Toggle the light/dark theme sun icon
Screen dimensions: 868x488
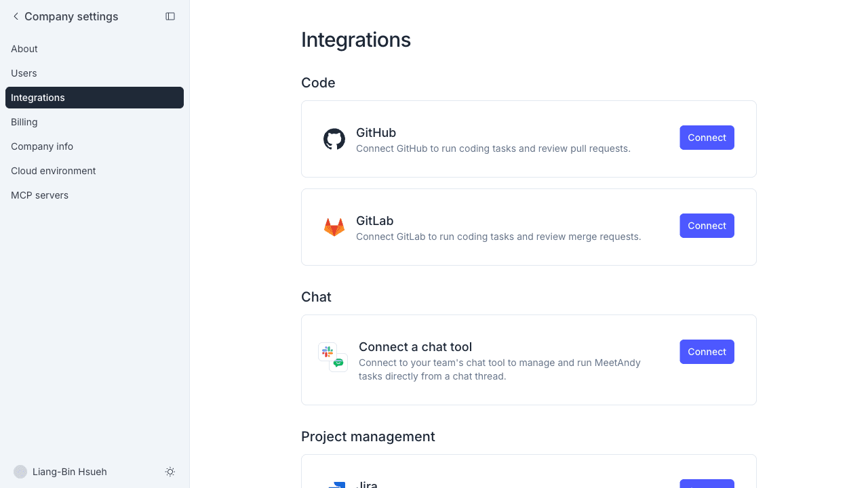tap(170, 472)
